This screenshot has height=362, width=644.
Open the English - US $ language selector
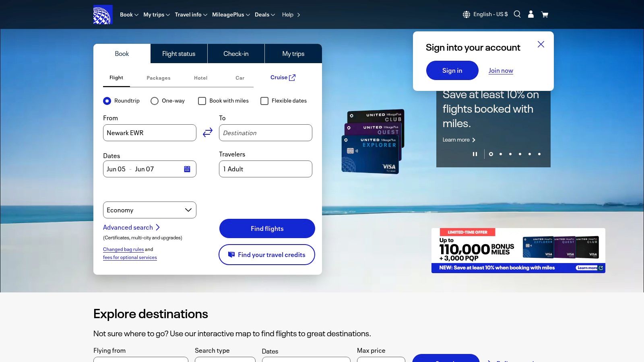click(485, 14)
